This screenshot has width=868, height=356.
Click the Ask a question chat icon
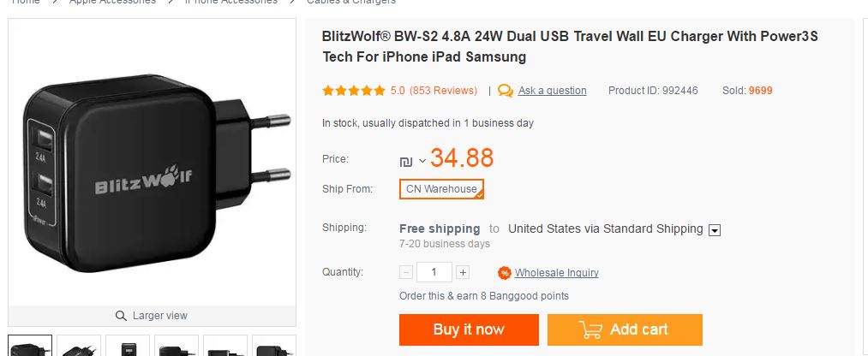click(x=506, y=91)
